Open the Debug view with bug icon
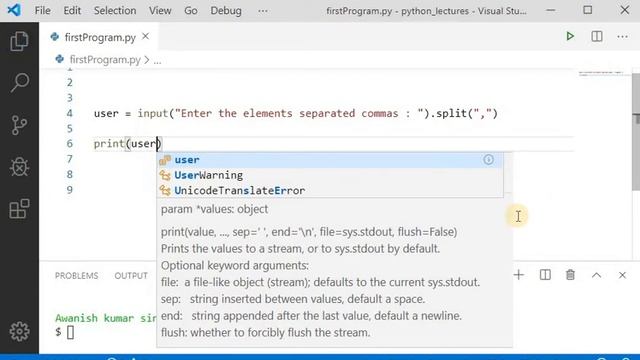Image resolution: width=640 pixels, height=360 pixels. (19, 167)
